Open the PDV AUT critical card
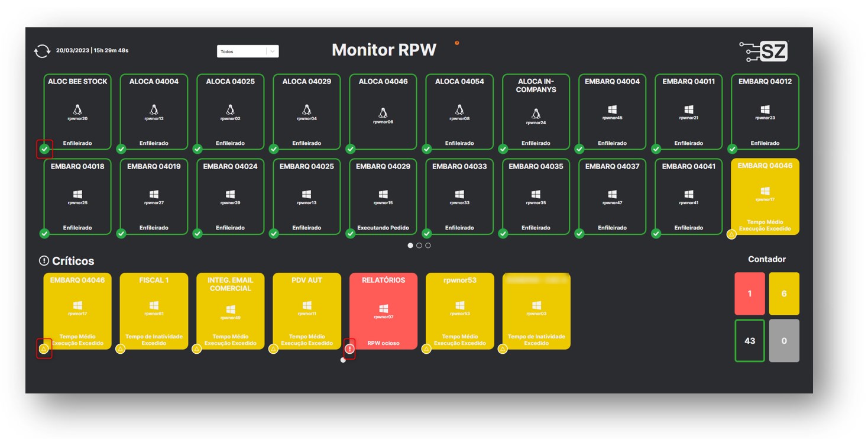The image size is (868, 439). 307,311
